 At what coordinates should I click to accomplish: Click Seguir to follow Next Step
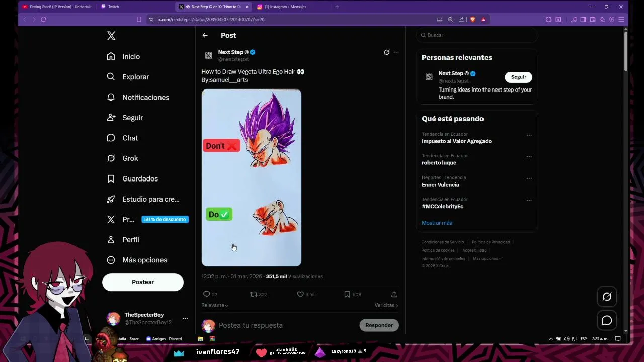(x=518, y=77)
